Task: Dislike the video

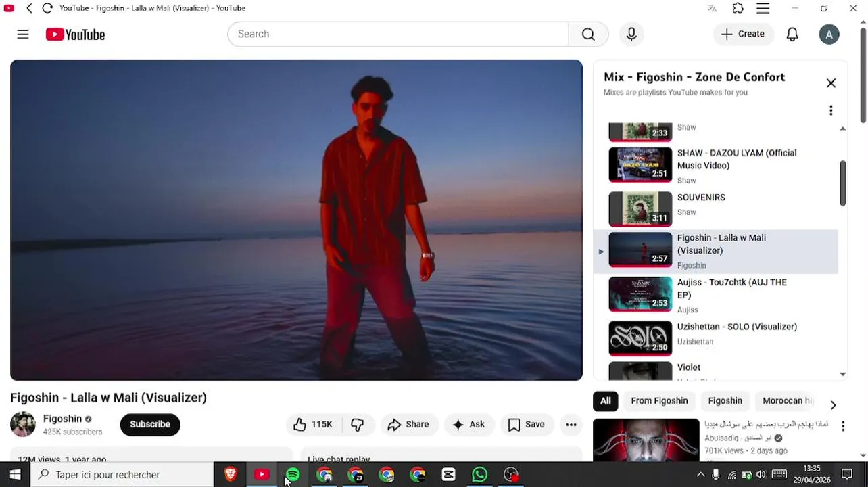Action: coord(358,424)
